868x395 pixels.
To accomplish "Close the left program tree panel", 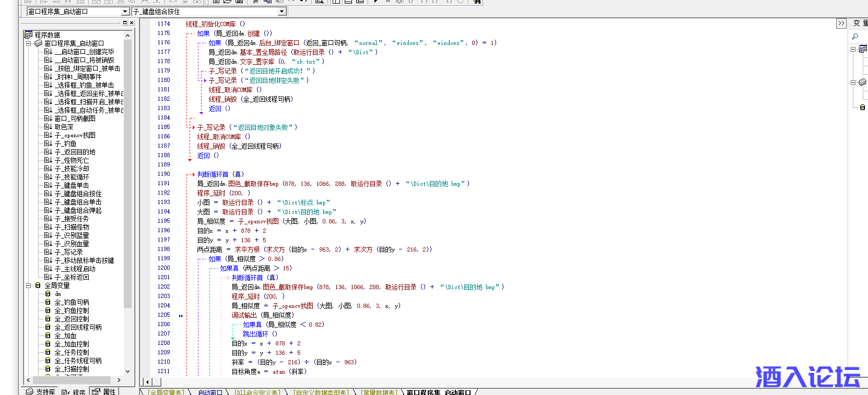I will (x=132, y=23).
